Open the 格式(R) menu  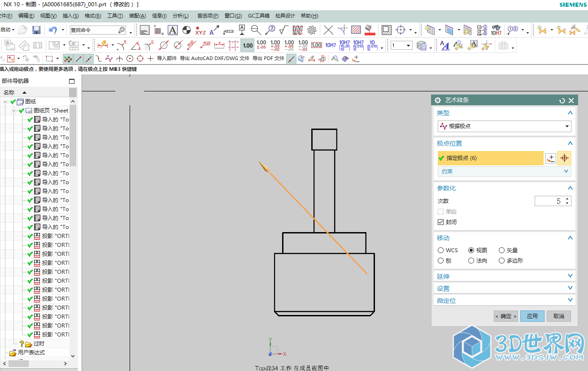click(93, 16)
